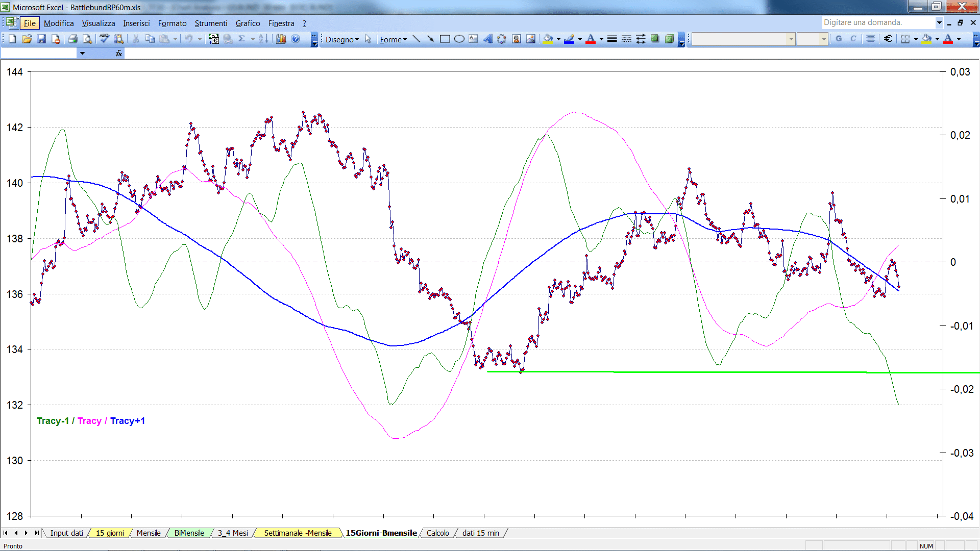Image resolution: width=980 pixels, height=551 pixels.
Task: Switch to the BiMensile sheet tab
Action: pyautogui.click(x=189, y=533)
